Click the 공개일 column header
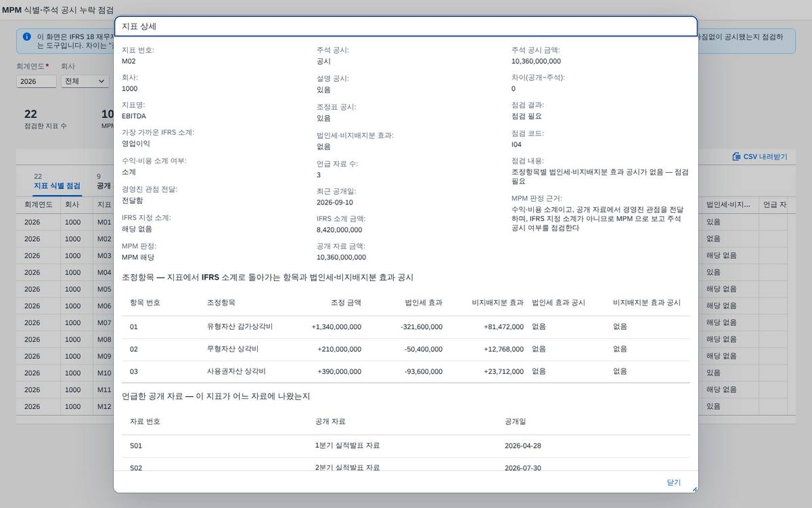The width and height of the screenshot is (812, 508). coord(515,421)
